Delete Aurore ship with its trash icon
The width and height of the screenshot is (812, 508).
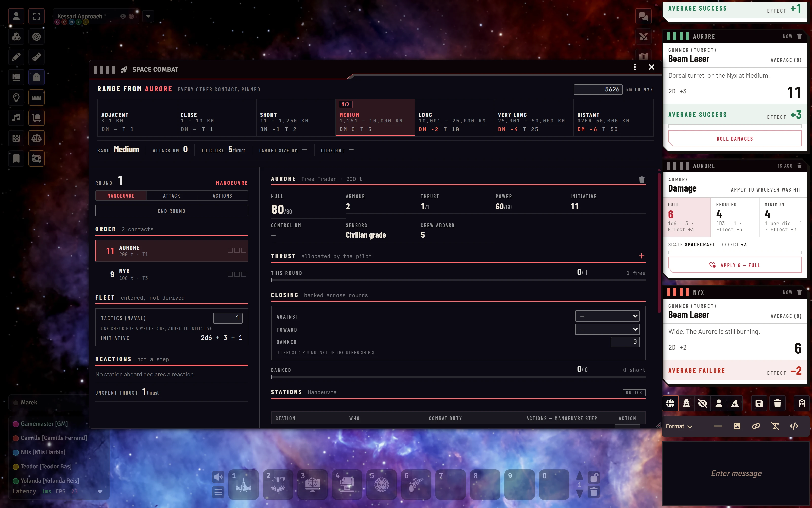point(641,179)
